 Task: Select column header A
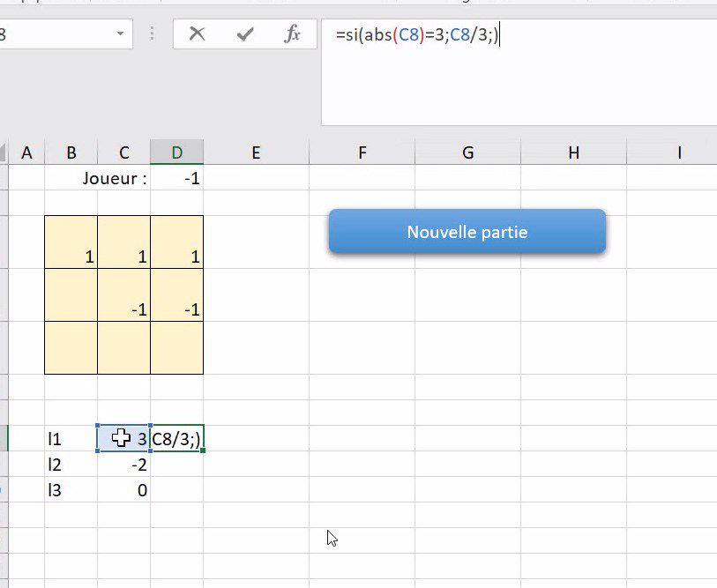[26, 152]
